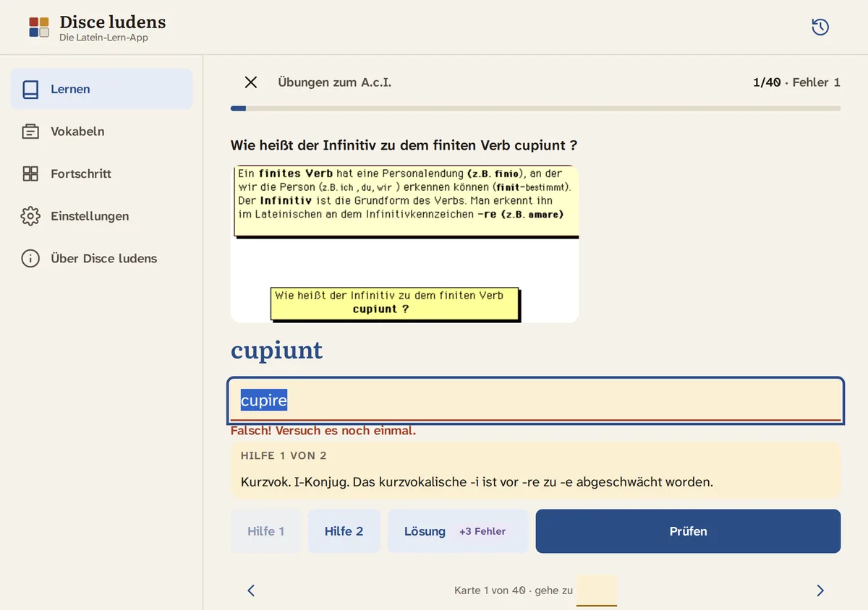Open the Fortschritt menu item
868x610 pixels.
pos(101,173)
